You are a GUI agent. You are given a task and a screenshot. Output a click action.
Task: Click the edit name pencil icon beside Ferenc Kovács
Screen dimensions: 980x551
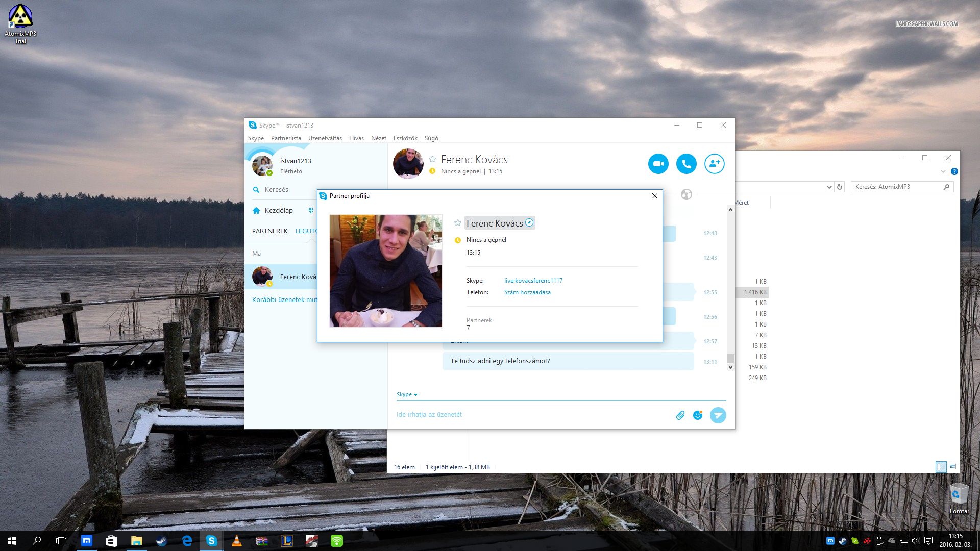tap(529, 222)
